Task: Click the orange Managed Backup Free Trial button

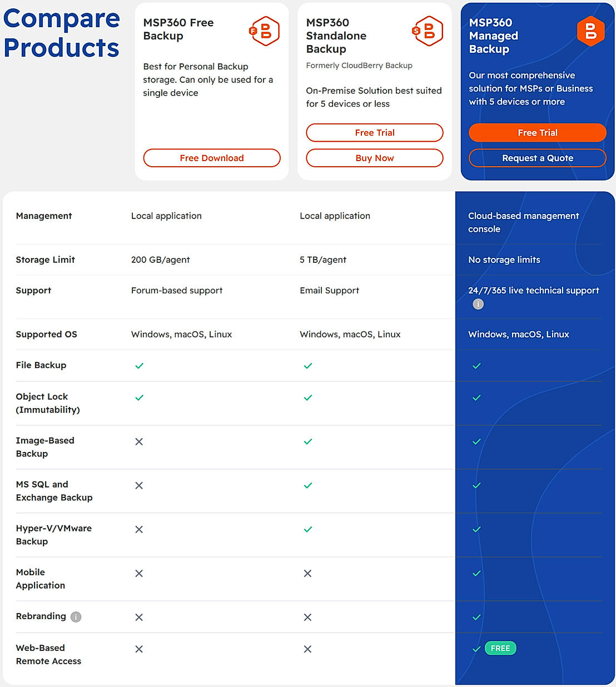Action: (x=538, y=133)
